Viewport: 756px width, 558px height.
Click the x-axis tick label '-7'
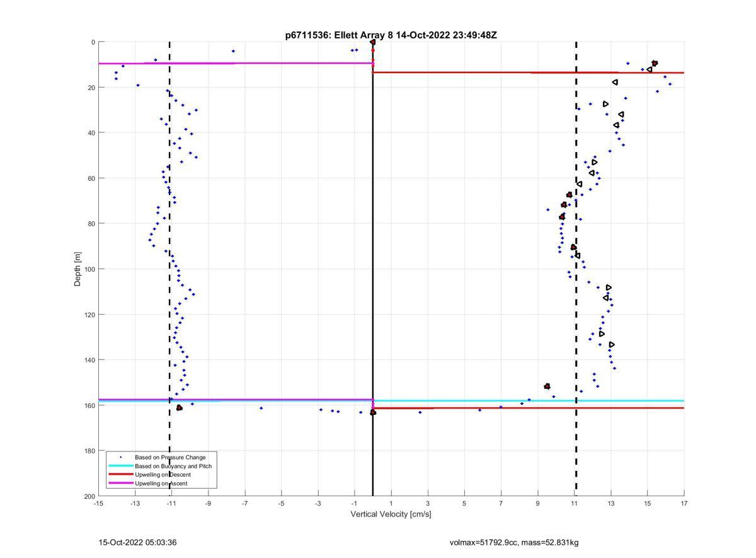coord(244,504)
